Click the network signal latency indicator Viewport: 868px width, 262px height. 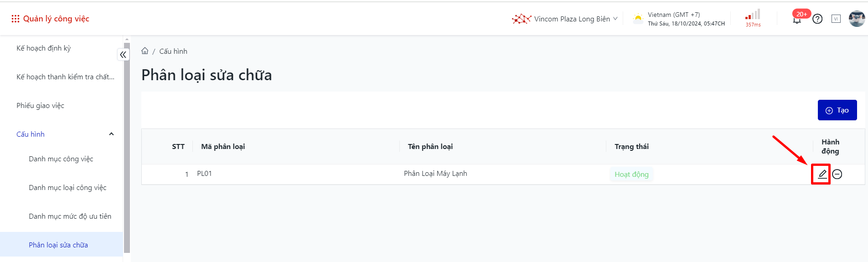pos(753,18)
